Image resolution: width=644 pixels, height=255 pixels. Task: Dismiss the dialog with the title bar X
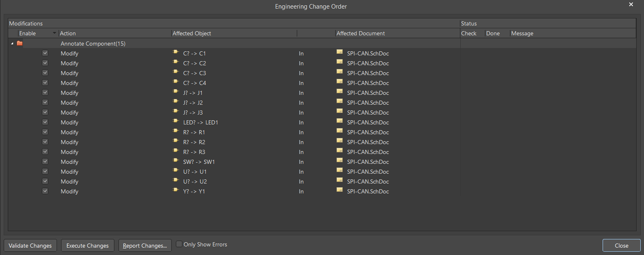pyautogui.click(x=631, y=5)
